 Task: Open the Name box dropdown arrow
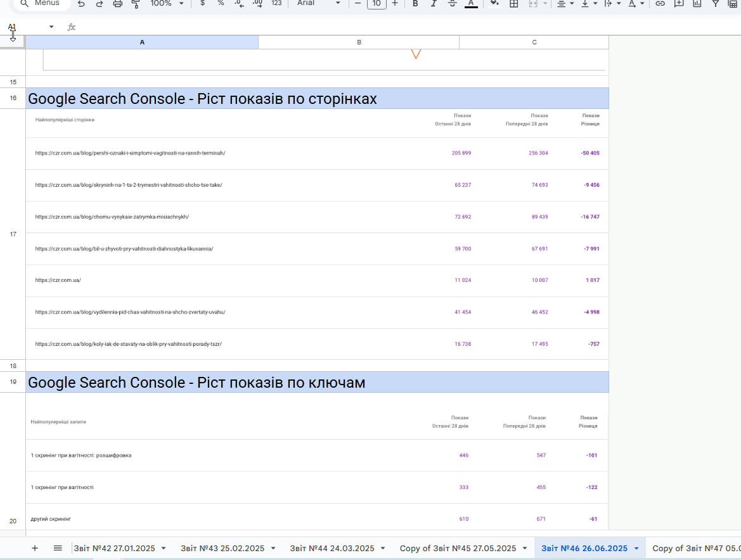(51, 27)
